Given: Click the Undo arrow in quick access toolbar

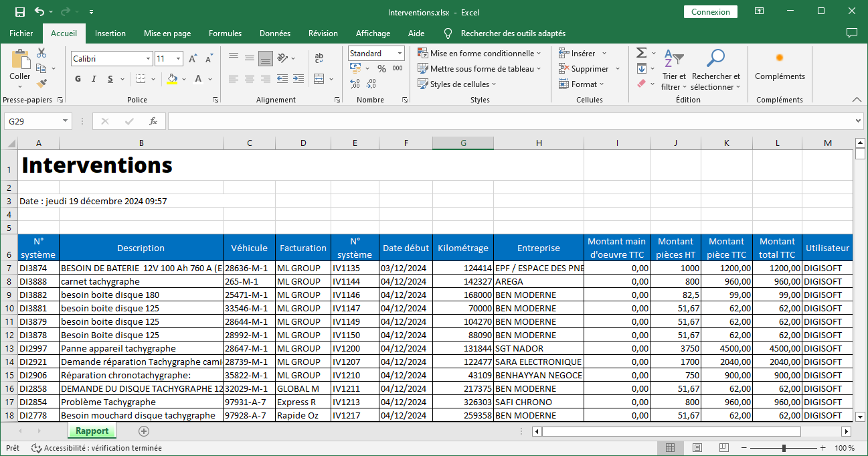Looking at the screenshot, I should pos(39,12).
